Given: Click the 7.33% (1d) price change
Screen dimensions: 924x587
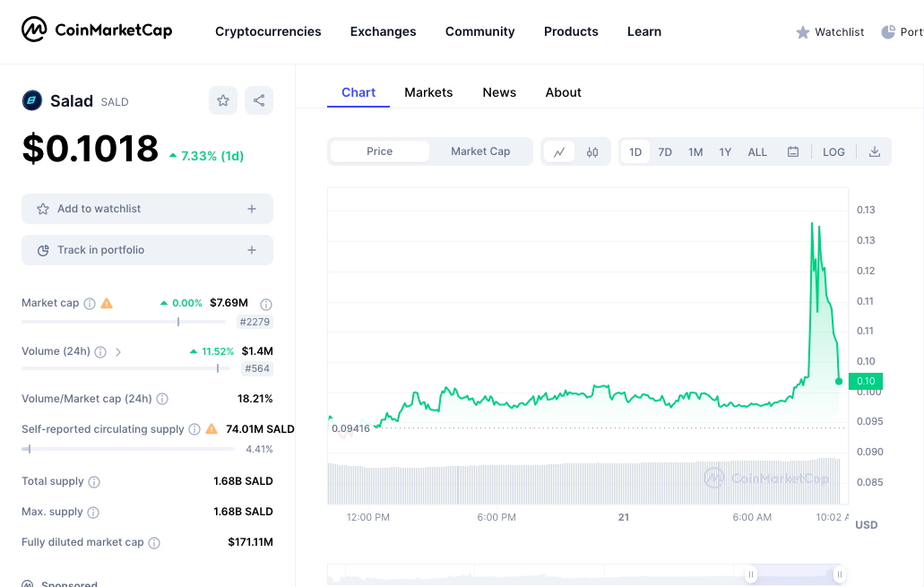Looking at the screenshot, I should pos(207,156).
